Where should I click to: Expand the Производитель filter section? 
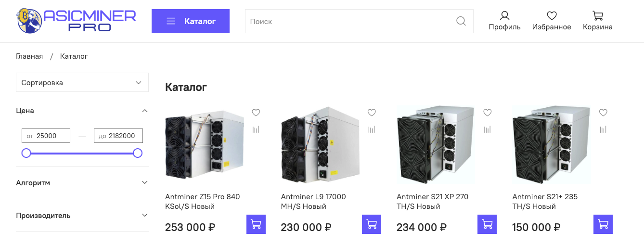tap(82, 216)
